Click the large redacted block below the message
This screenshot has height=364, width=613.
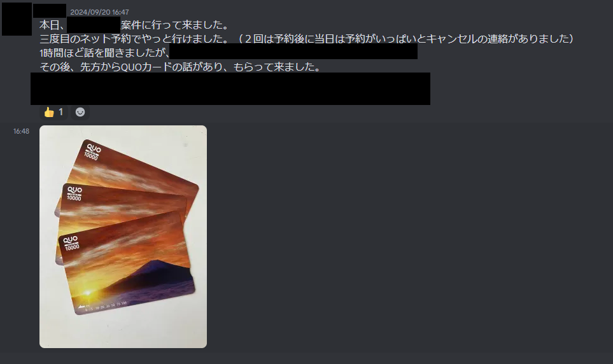tap(230, 88)
